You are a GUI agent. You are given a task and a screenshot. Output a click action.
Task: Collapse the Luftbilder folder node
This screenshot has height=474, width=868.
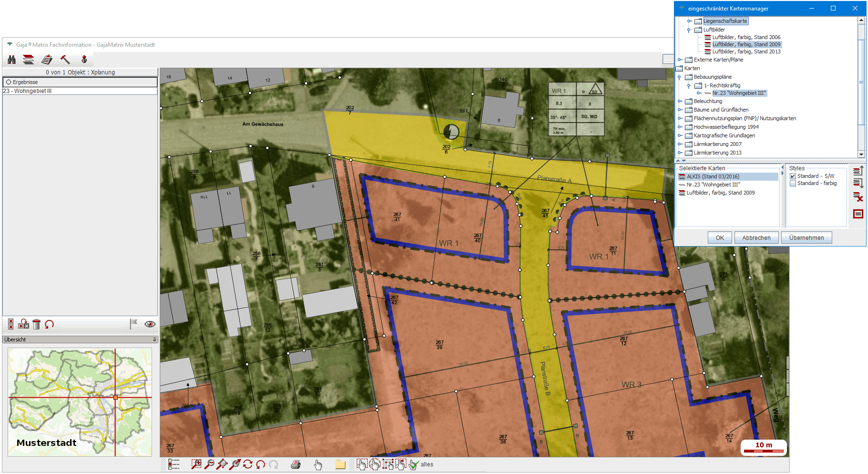pos(689,30)
